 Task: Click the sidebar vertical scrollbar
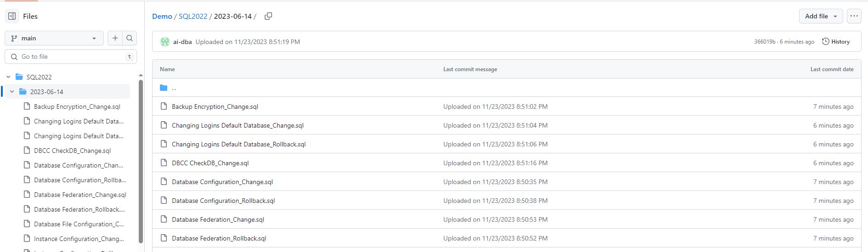click(x=141, y=161)
